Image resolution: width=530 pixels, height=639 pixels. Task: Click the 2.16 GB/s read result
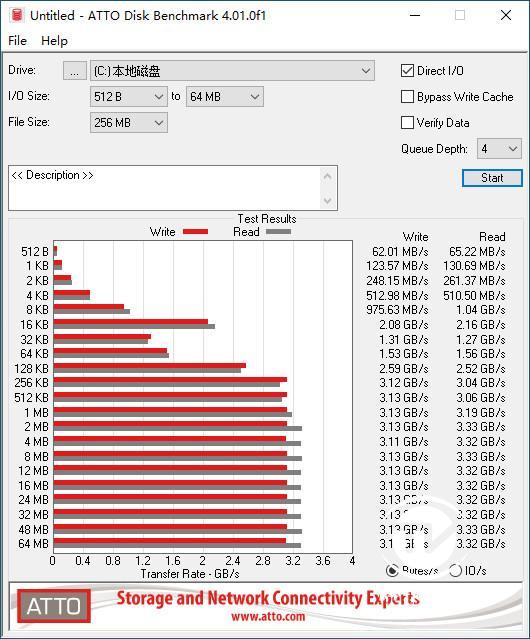pos(481,325)
